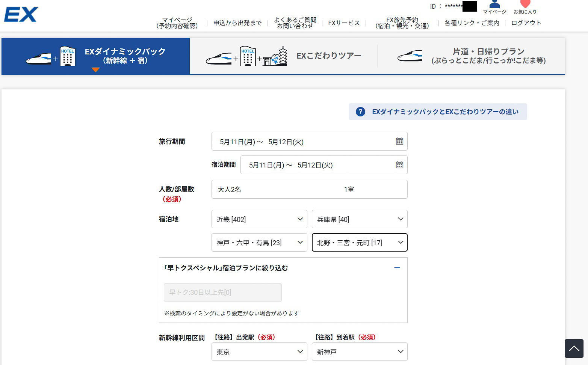Open the 北野・三宮・元町 area dropdown
588x365 pixels.
[359, 242]
